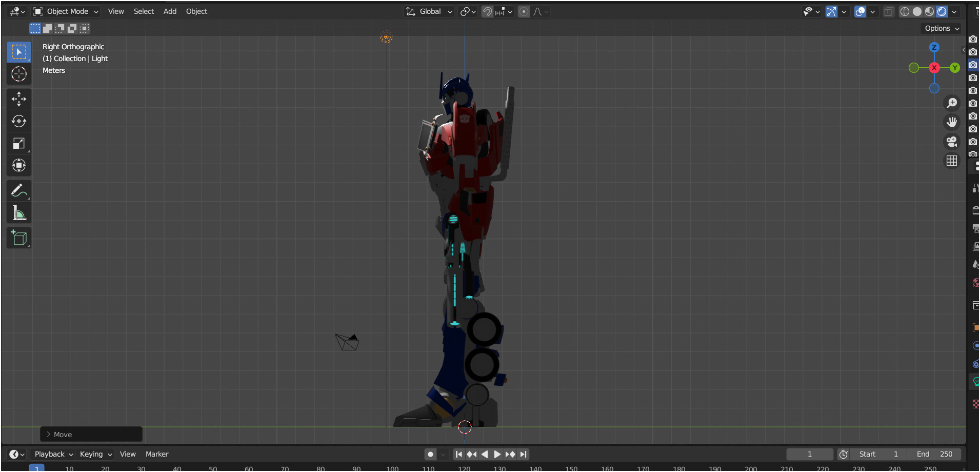980x472 pixels.
Task: Set selection mode to New (set)
Action: [35, 28]
